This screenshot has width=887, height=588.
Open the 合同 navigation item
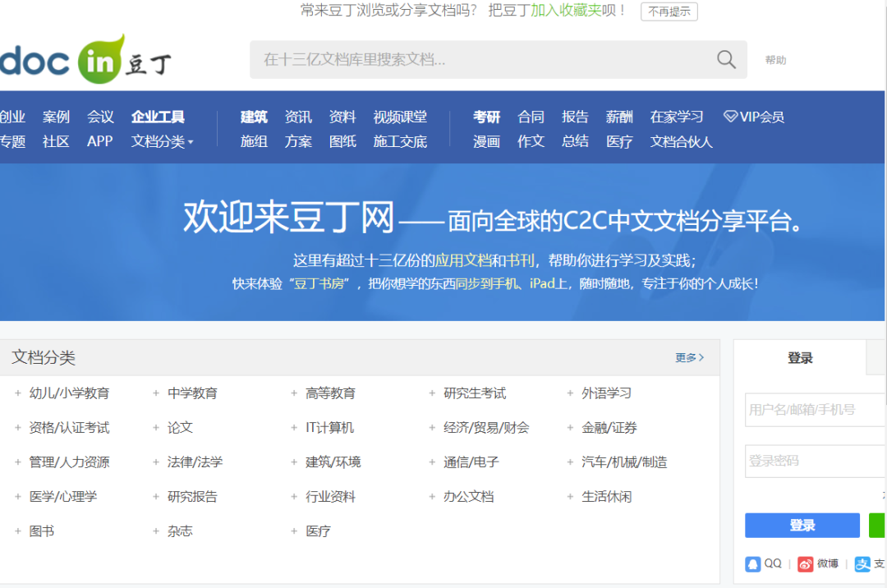click(531, 117)
